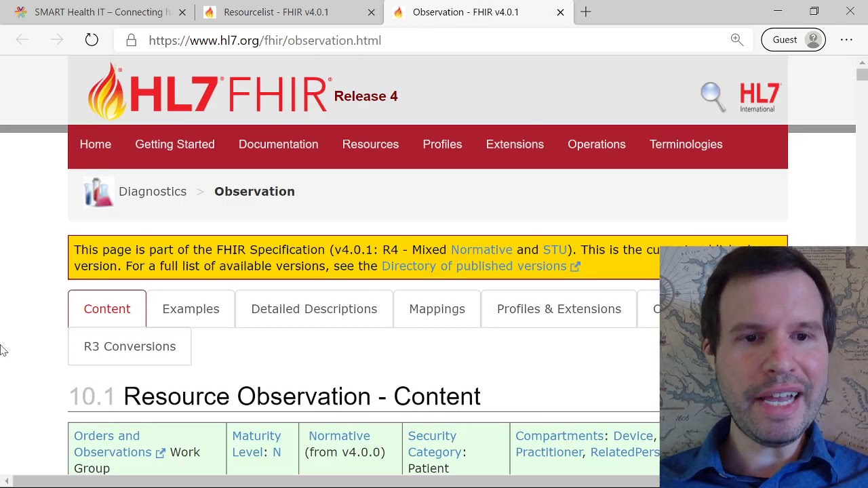Select the Detailed Descriptions tab
Viewport: 868px width, 488px height.
coord(314,309)
